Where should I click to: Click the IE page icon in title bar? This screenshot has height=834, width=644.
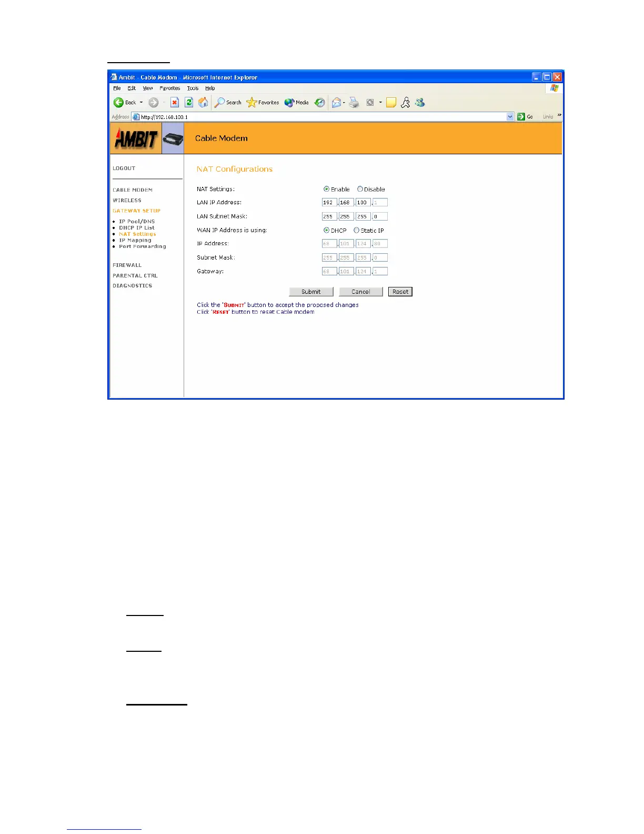pos(114,77)
